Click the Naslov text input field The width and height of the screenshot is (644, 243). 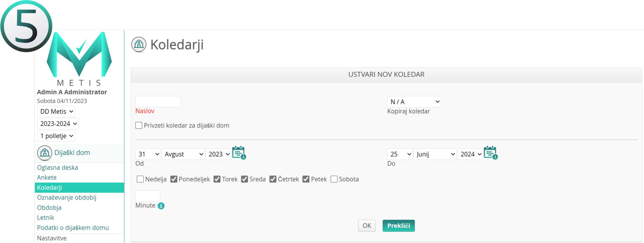[158, 102]
